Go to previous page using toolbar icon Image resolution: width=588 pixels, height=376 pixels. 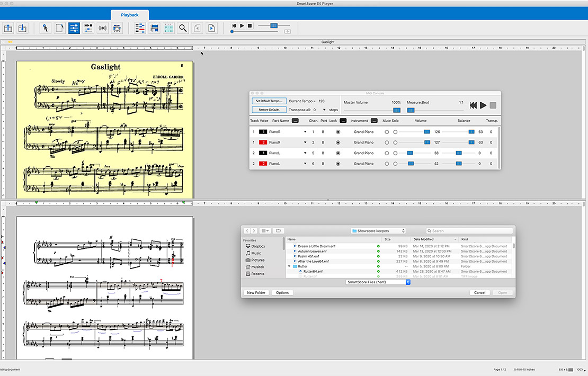(197, 28)
